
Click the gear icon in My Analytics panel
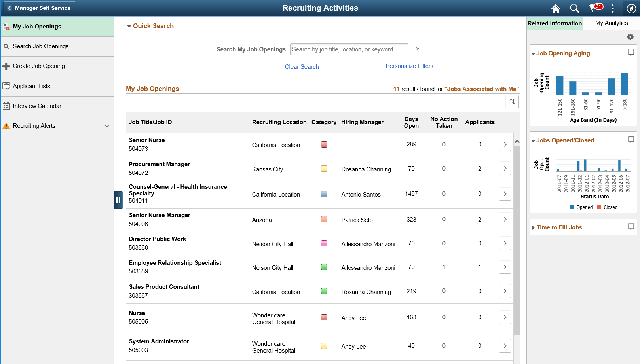pyautogui.click(x=631, y=36)
